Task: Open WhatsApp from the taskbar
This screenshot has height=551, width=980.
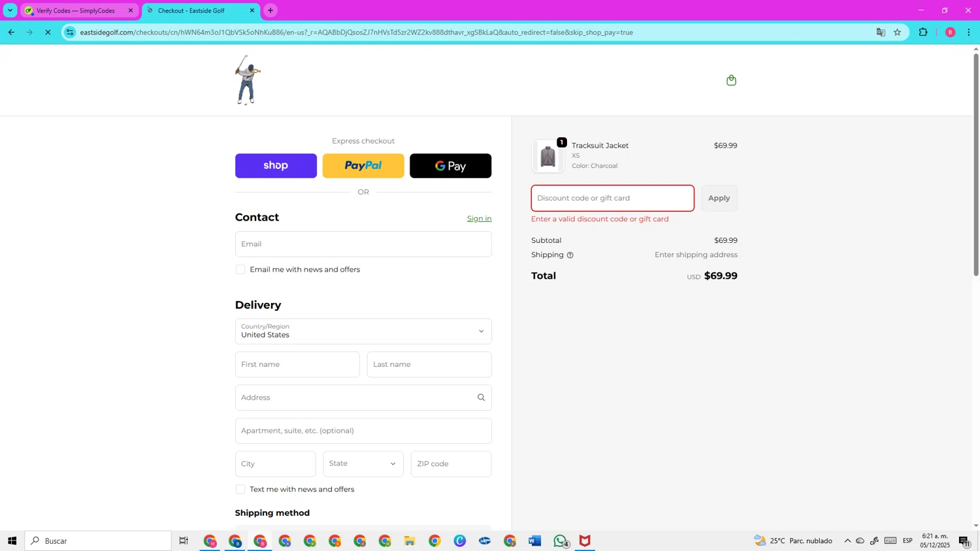Action: click(x=560, y=541)
